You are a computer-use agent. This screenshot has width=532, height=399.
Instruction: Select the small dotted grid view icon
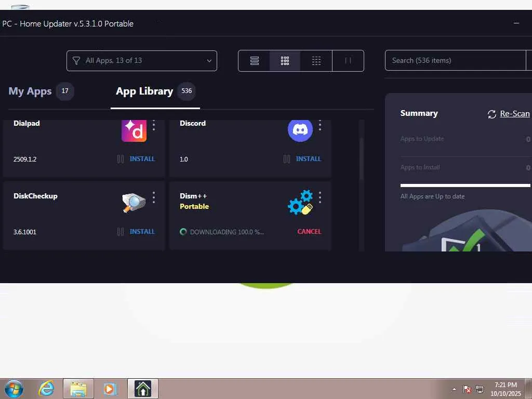coord(316,61)
